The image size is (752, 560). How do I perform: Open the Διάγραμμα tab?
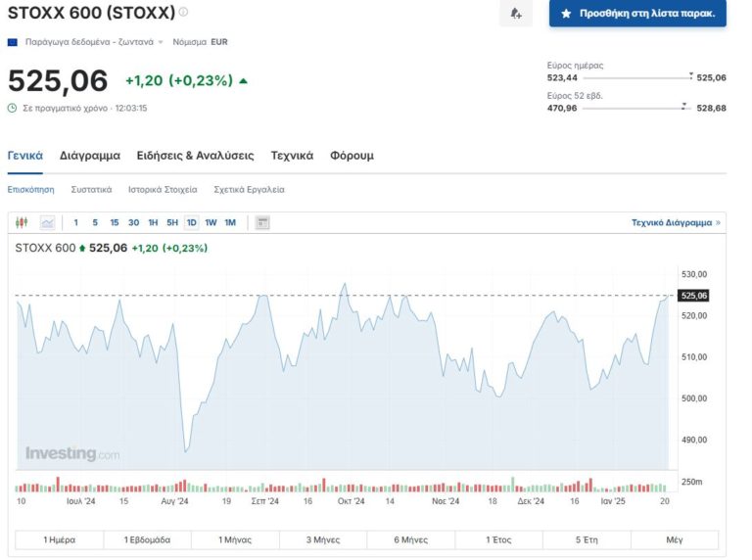click(89, 156)
